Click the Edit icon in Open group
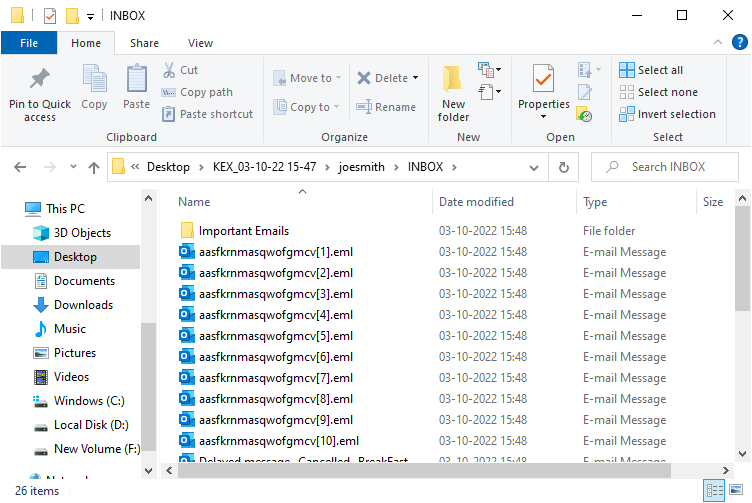The width and height of the screenshot is (752, 503). point(585,92)
